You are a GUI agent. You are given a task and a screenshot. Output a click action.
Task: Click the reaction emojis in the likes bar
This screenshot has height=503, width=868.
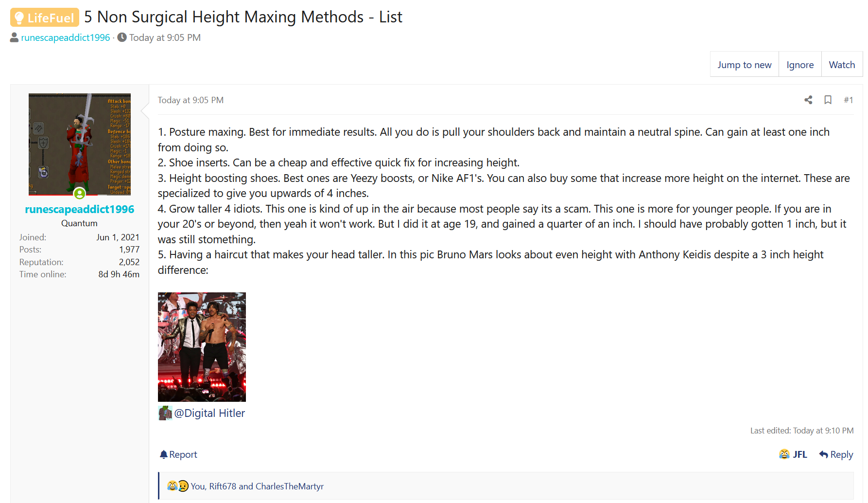coord(177,486)
